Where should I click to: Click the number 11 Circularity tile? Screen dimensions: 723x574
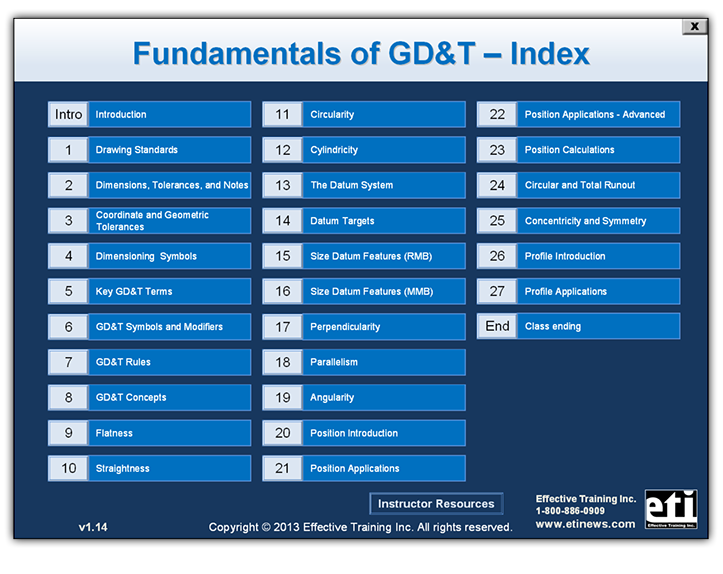pyautogui.click(x=283, y=115)
